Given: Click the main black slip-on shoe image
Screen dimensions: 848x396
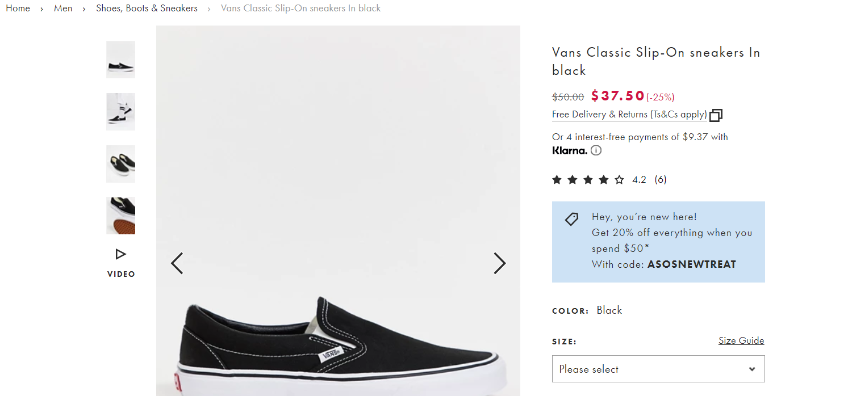Looking at the screenshot, I should tap(338, 211).
